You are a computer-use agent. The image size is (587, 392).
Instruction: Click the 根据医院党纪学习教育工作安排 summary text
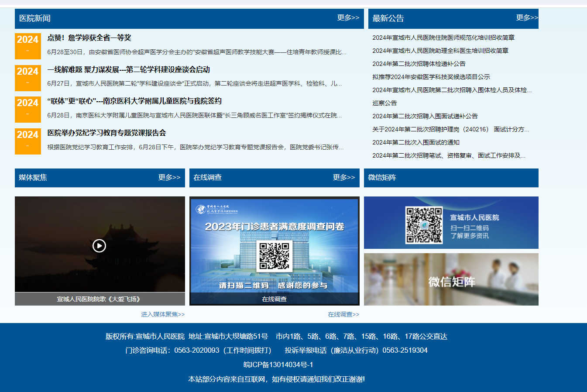(x=196, y=147)
